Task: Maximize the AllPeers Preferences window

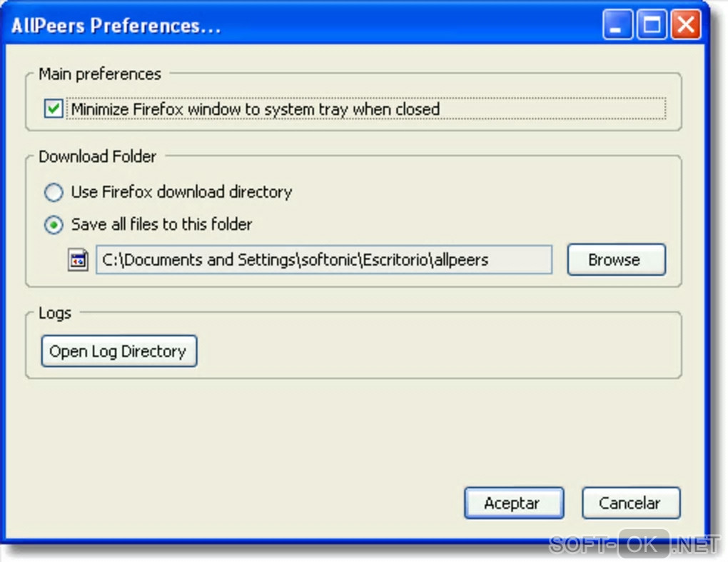Action: [652, 24]
